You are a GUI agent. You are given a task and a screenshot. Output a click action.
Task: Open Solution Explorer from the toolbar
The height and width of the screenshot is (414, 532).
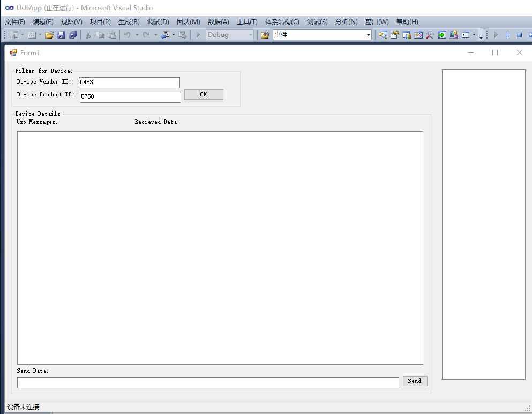pos(383,35)
